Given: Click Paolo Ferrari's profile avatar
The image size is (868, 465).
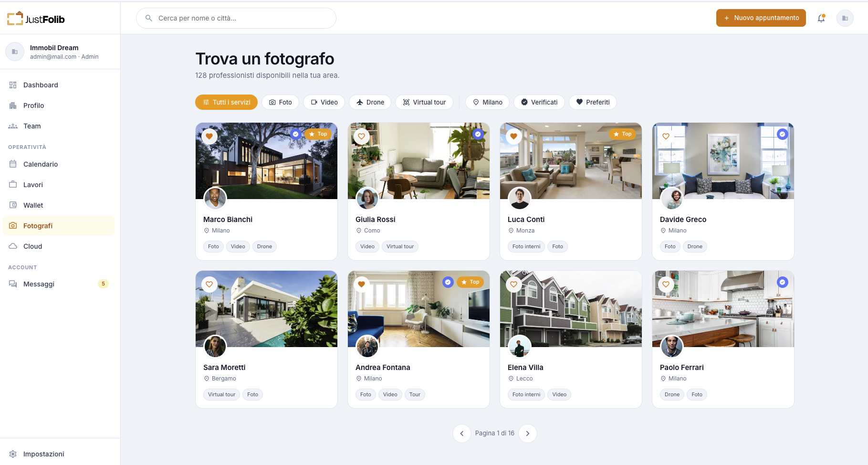Looking at the screenshot, I should (x=672, y=347).
